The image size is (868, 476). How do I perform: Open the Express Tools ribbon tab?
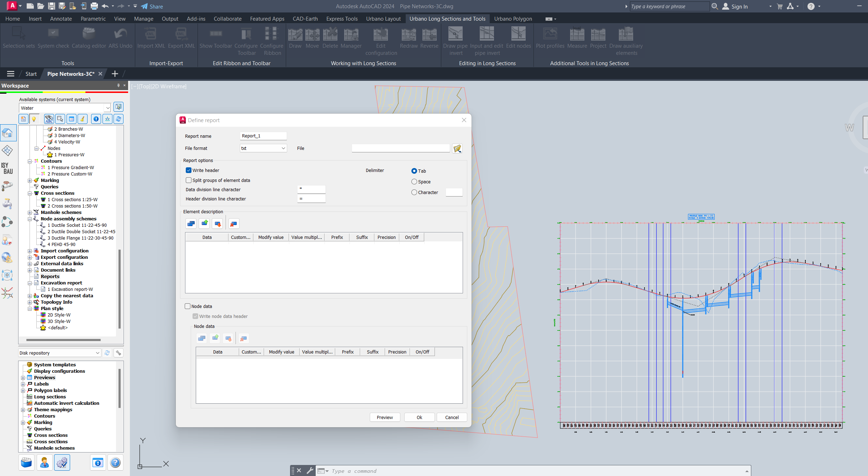coord(342,19)
